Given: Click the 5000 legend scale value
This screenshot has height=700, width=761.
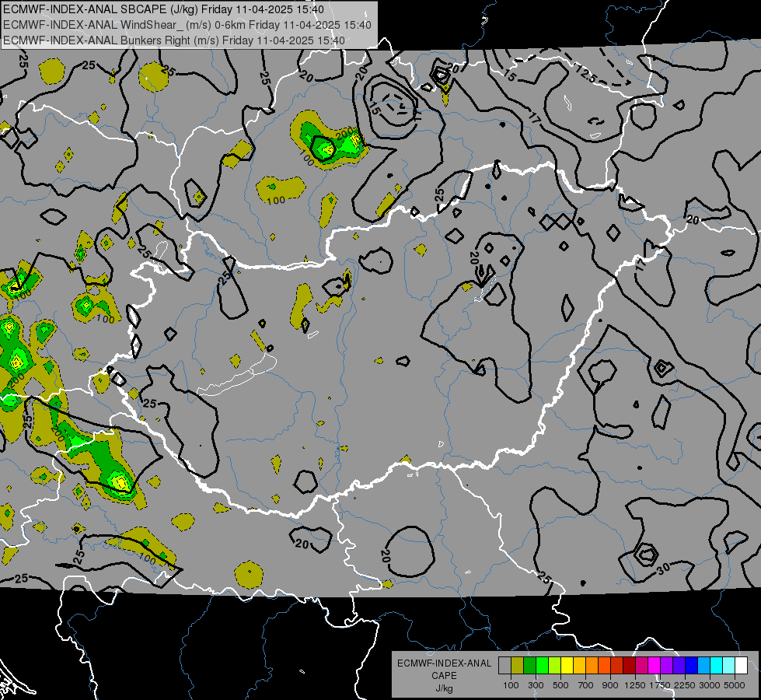Looking at the screenshot, I should click(x=735, y=685).
